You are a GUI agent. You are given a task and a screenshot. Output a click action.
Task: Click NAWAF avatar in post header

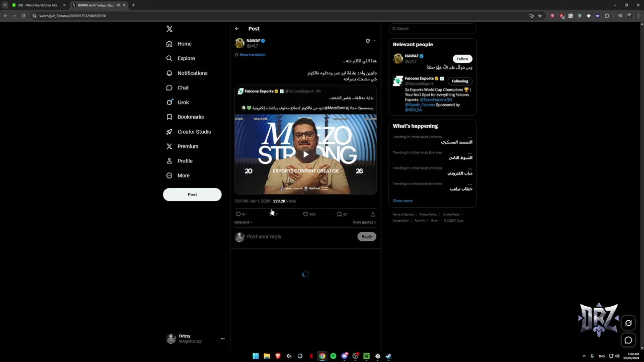[x=239, y=43]
